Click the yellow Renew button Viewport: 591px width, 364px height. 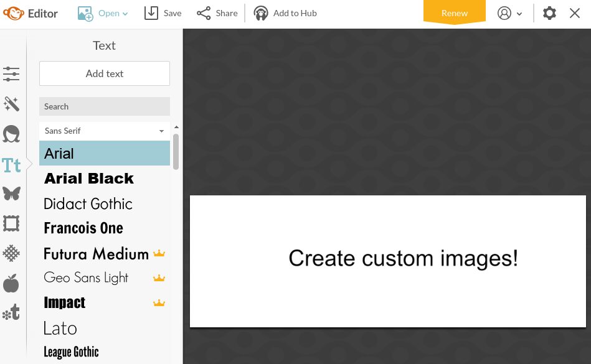tap(455, 12)
